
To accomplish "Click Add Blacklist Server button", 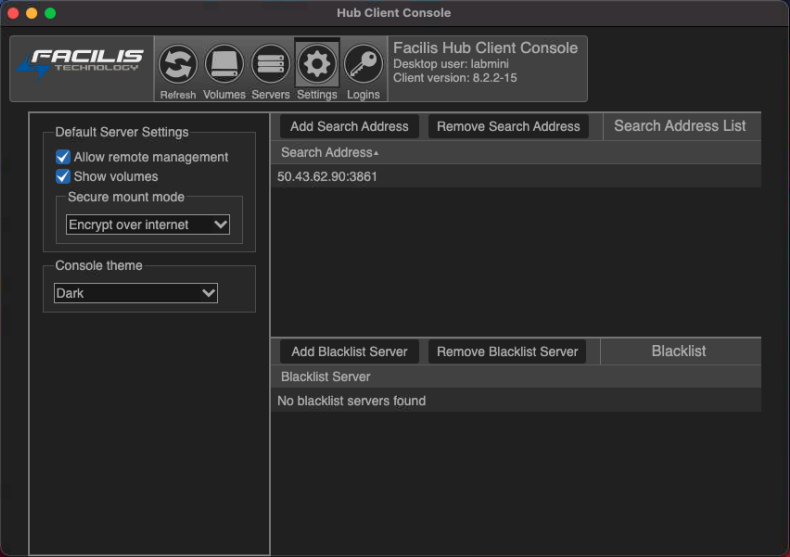I will [x=349, y=352].
